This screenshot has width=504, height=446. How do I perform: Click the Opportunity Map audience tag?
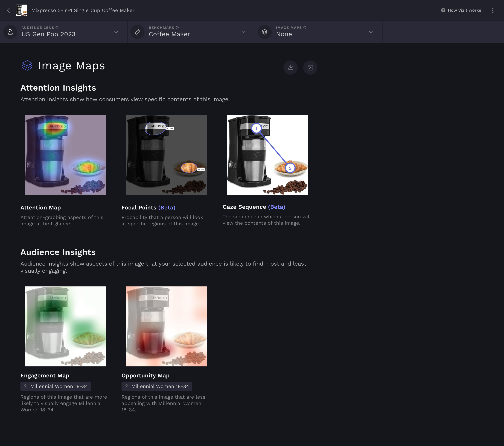tap(157, 386)
